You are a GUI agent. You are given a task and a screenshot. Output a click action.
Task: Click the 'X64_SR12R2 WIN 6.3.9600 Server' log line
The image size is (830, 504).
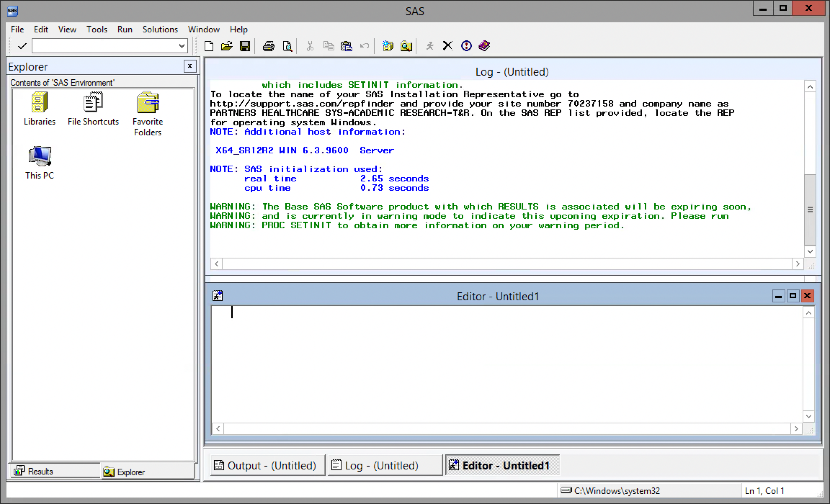305,150
